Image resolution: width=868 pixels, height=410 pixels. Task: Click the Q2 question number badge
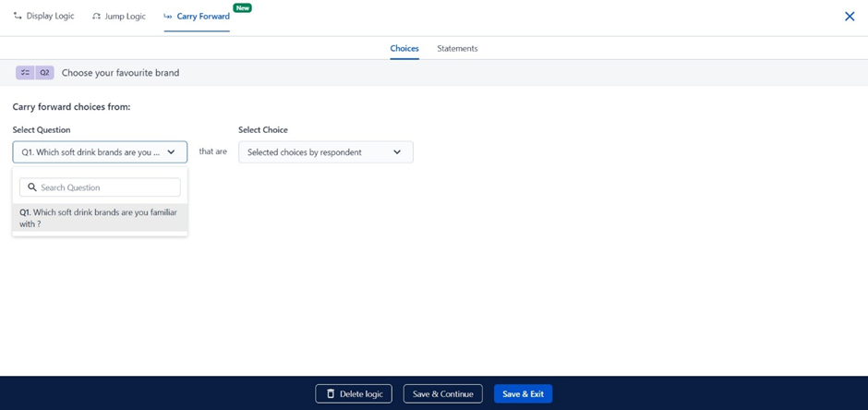[x=44, y=72]
